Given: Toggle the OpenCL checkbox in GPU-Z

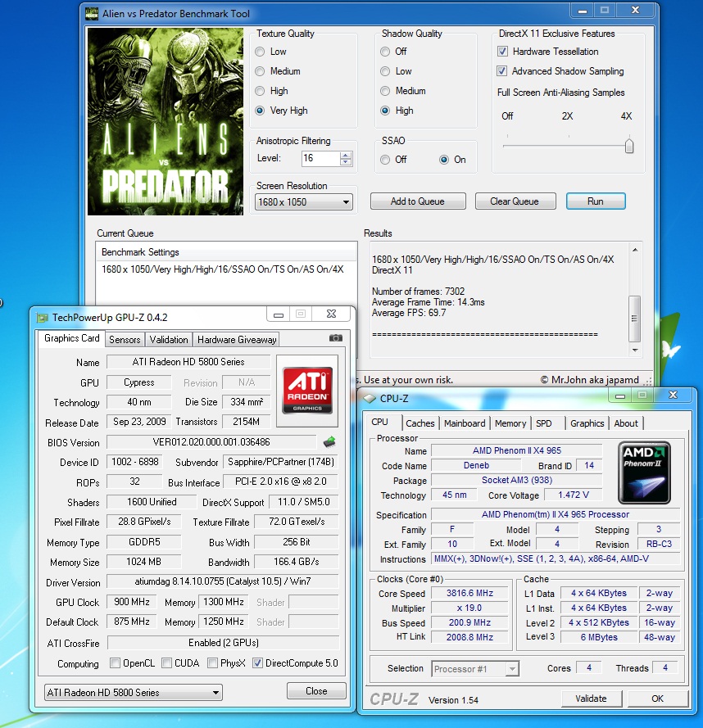Looking at the screenshot, I should pos(115,663).
